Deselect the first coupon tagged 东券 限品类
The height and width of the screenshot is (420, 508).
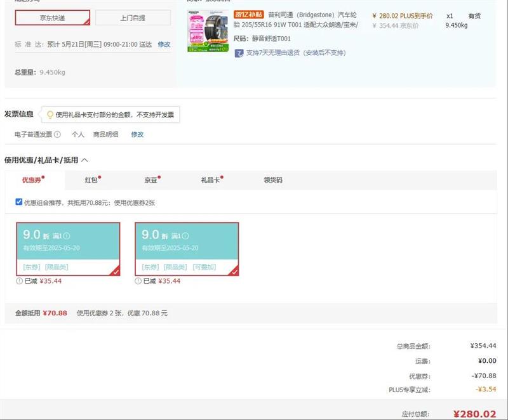pyautogui.click(x=68, y=249)
